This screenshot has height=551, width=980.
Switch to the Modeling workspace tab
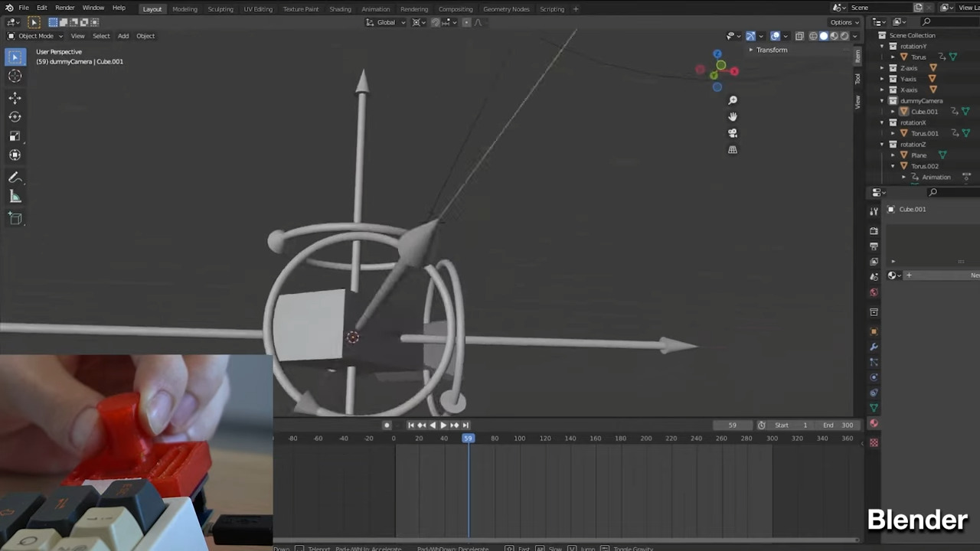[185, 8]
